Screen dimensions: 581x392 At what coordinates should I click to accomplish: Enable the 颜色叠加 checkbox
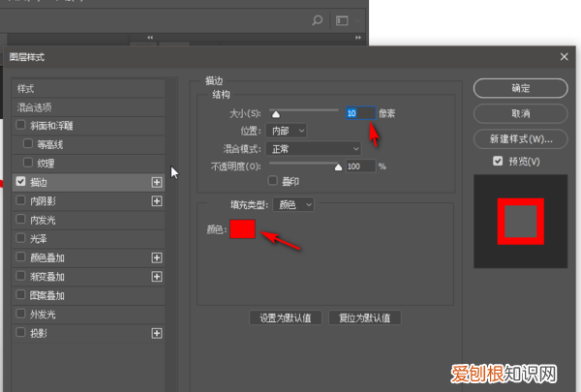20,256
